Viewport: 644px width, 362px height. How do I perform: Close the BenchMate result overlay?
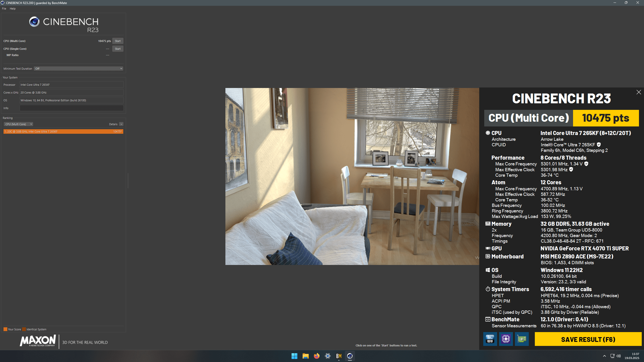[638, 92]
